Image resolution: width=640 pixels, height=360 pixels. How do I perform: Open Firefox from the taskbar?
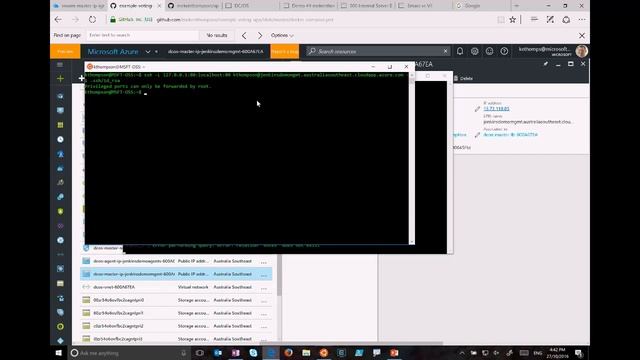click(x=289, y=353)
